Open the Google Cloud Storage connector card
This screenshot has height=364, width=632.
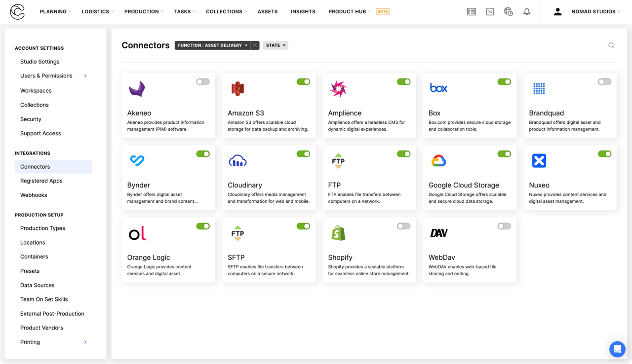(x=470, y=178)
